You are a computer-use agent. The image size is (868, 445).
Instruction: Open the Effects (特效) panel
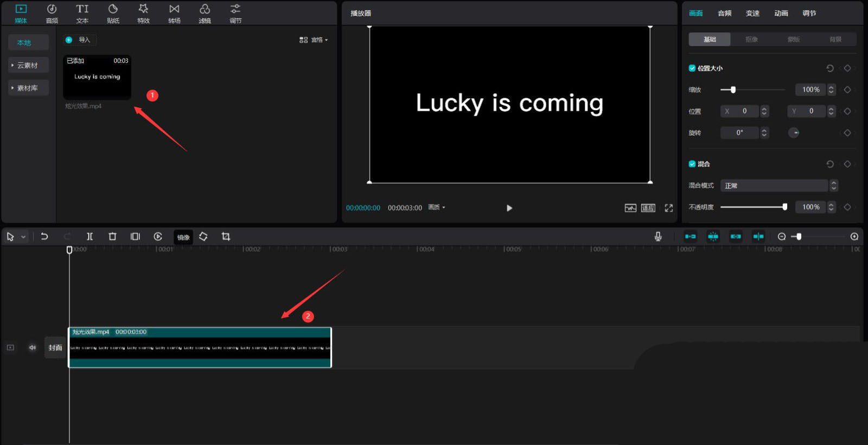pyautogui.click(x=143, y=14)
